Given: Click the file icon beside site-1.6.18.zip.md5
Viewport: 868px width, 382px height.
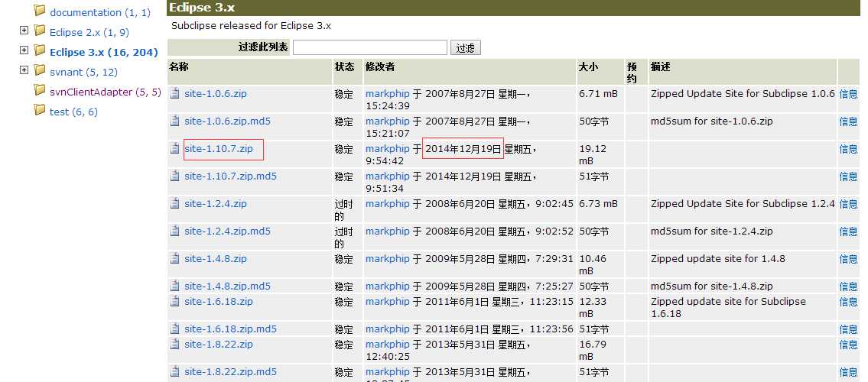Looking at the screenshot, I should pyautogui.click(x=175, y=329).
